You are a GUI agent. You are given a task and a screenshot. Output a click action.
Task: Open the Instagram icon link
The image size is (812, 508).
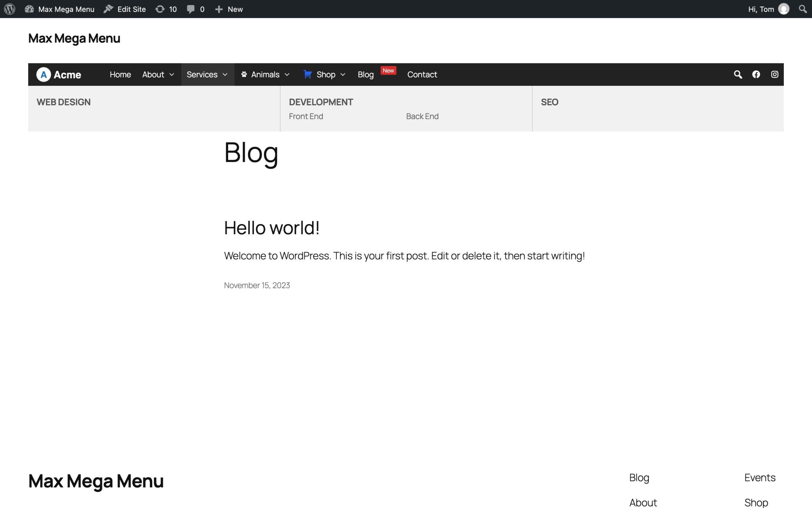(x=775, y=74)
